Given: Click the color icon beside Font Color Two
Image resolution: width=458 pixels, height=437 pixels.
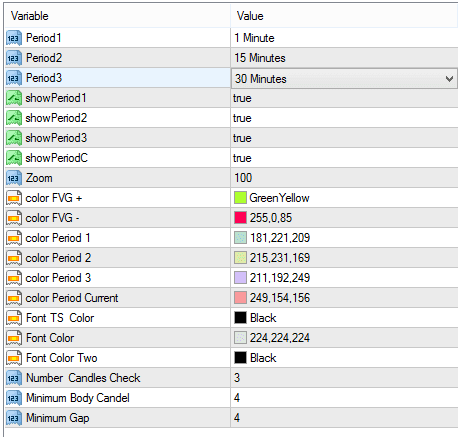Looking at the screenshot, I should 14,358.
